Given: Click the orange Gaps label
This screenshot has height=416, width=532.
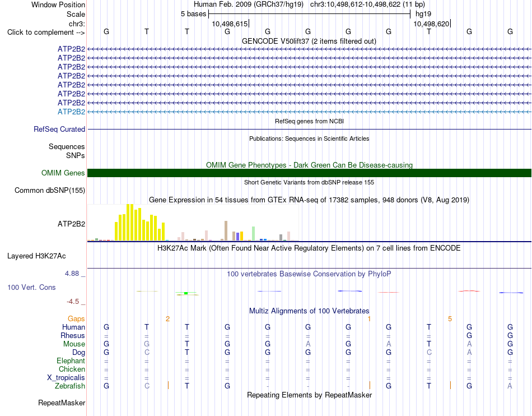Looking at the screenshot, I should click(76, 319).
